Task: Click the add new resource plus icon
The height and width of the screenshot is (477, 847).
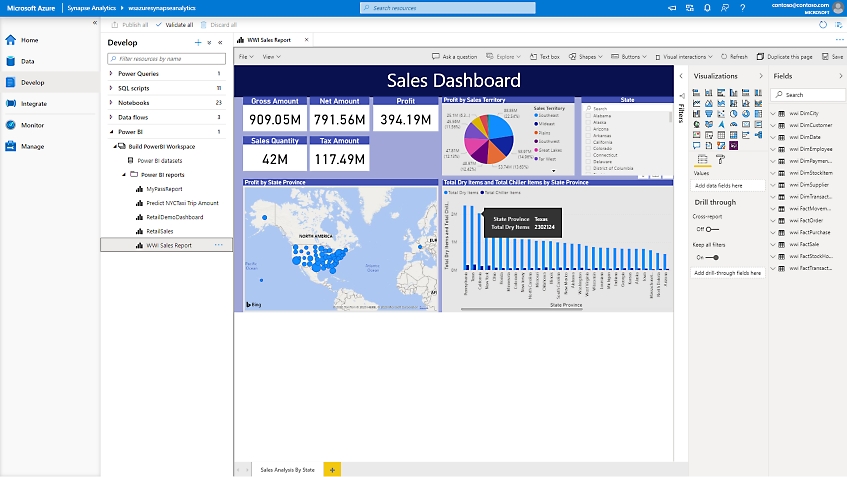Action: (x=197, y=43)
